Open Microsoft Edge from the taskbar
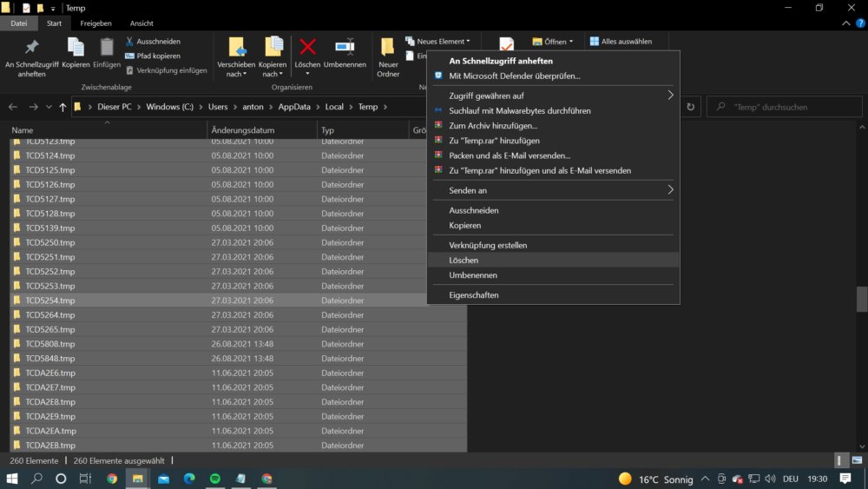 pos(189,479)
